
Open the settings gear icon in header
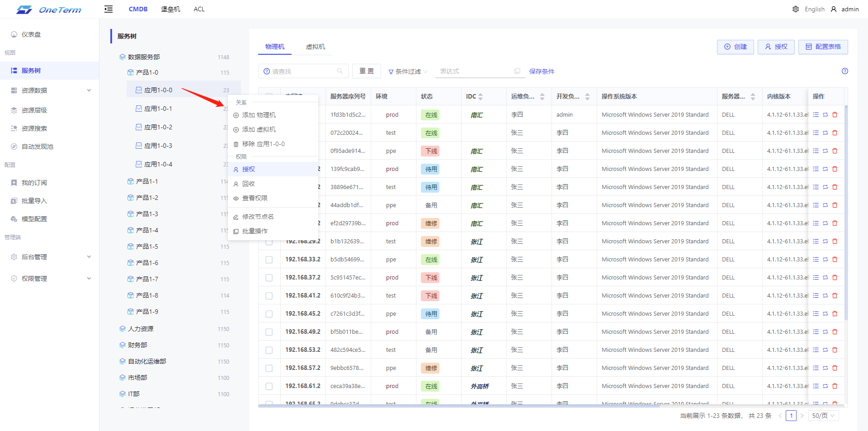point(796,9)
